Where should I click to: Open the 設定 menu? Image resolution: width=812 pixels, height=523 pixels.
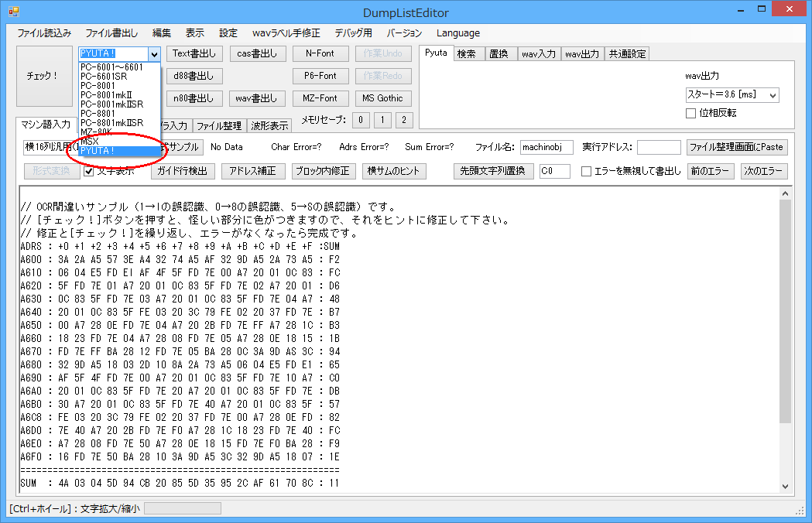tap(228, 33)
